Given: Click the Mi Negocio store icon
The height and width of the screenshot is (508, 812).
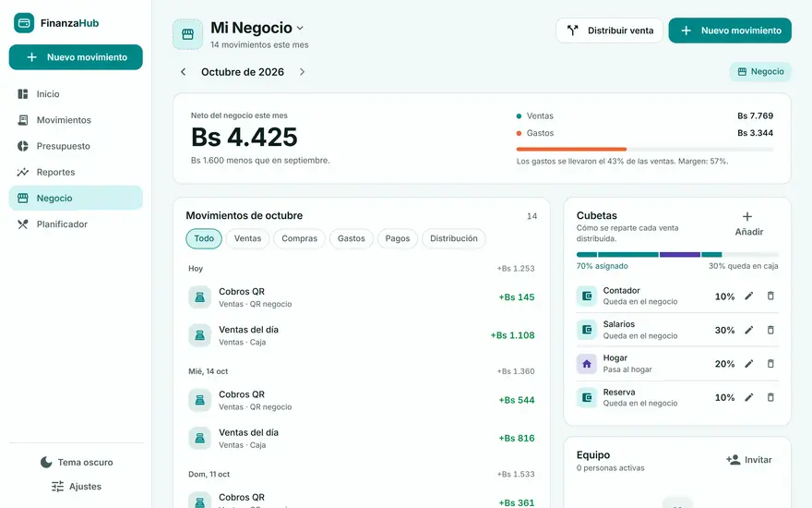Looking at the screenshot, I should coord(187,34).
